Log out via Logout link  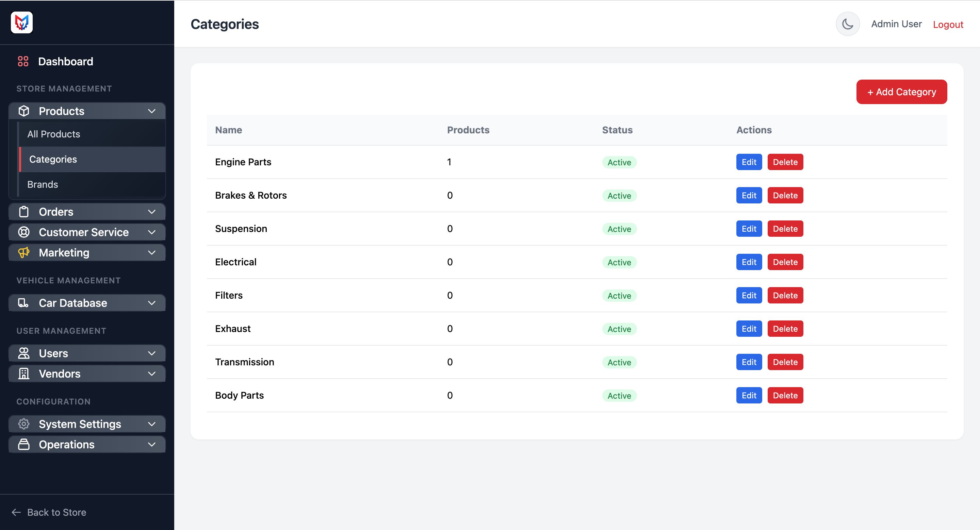tap(948, 24)
